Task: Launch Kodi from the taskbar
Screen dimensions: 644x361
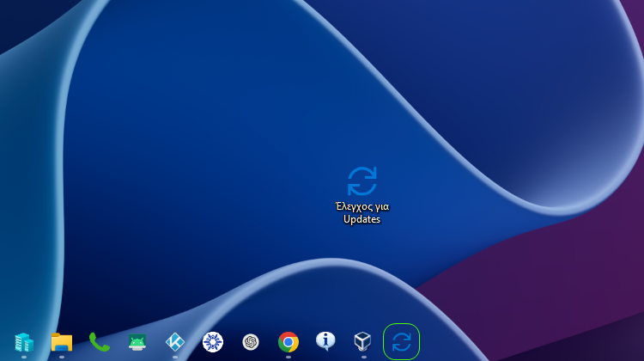Action: click(175, 342)
